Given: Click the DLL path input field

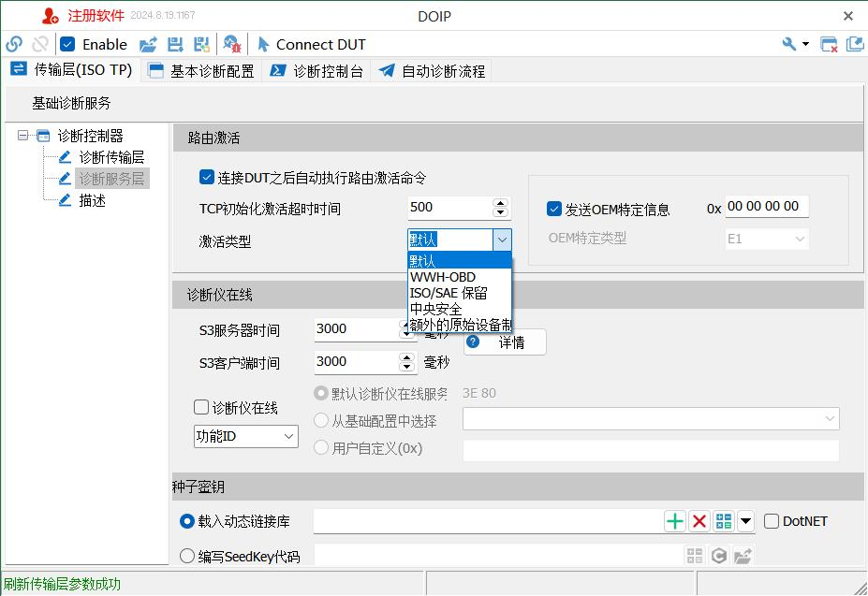Looking at the screenshot, I should (x=488, y=521).
